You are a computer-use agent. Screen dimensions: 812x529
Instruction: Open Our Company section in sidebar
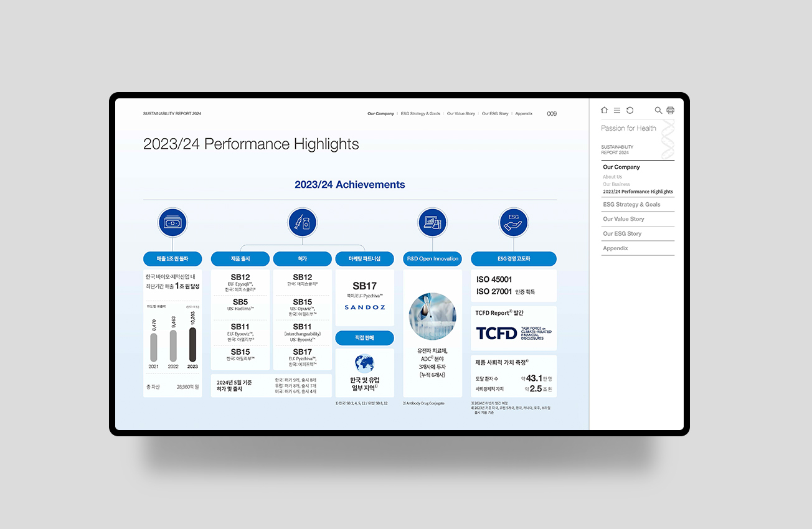[x=621, y=167]
